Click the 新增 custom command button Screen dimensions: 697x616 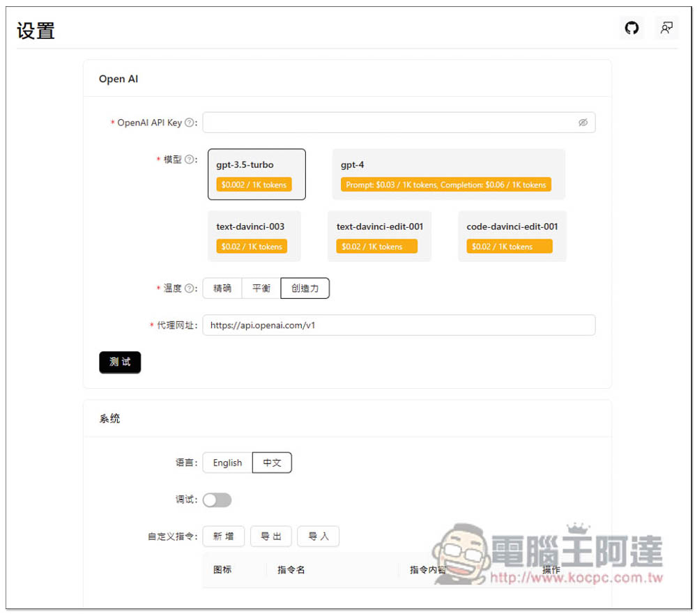pyautogui.click(x=224, y=537)
